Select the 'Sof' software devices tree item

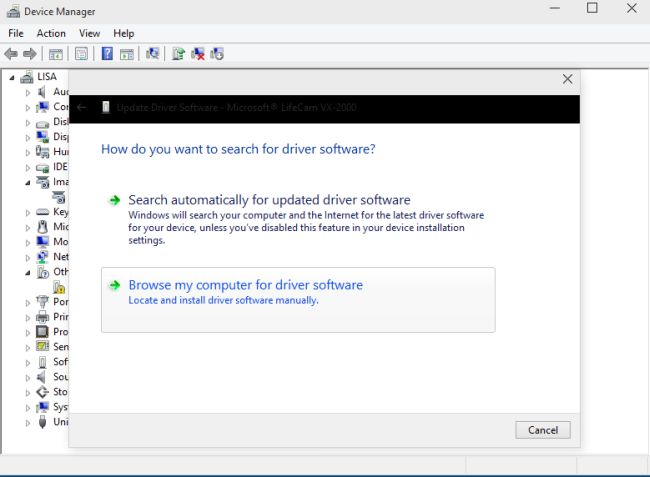tap(61, 362)
